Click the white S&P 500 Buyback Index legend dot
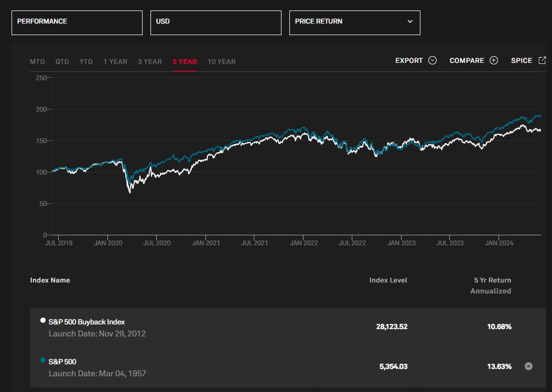The image size is (552, 392). click(42, 321)
